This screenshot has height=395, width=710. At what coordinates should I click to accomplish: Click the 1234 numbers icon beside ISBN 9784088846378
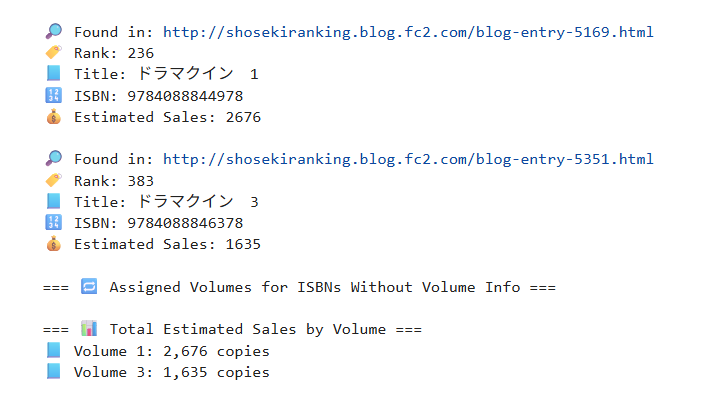53,222
